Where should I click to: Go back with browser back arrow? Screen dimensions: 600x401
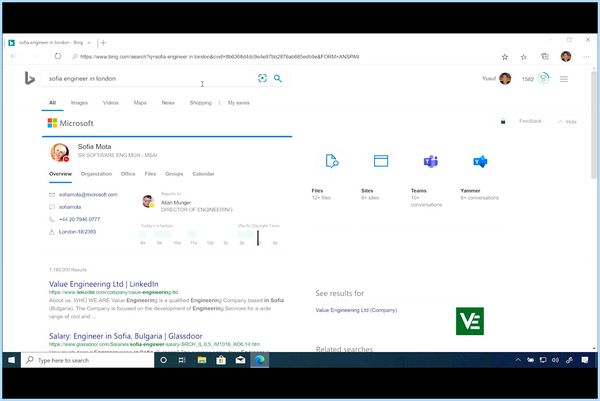(13, 56)
